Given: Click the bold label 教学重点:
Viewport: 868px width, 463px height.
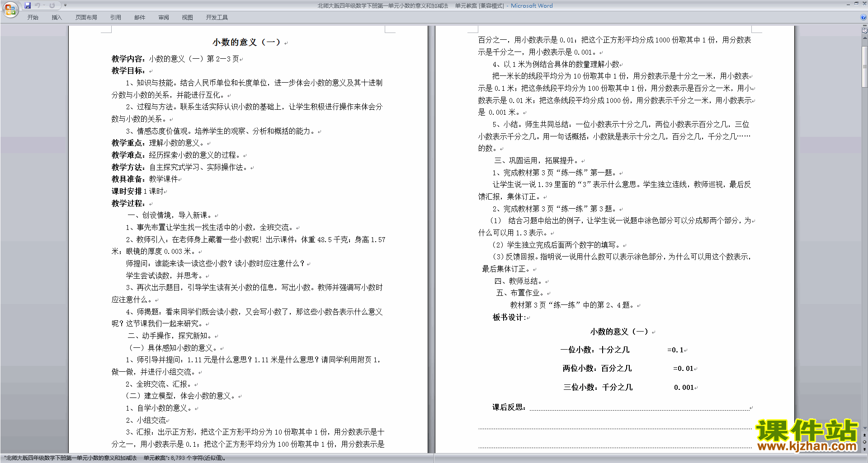Looking at the screenshot, I should pyautogui.click(x=128, y=143).
